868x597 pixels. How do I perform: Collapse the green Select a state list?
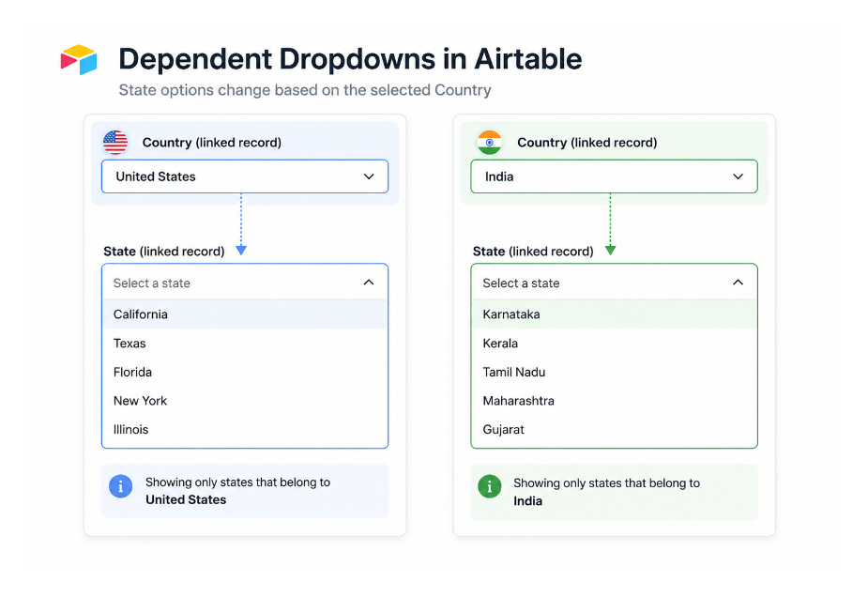(738, 283)
